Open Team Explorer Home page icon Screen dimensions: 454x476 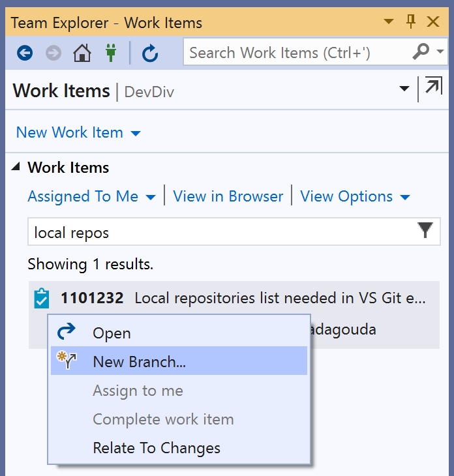point(82,53)
